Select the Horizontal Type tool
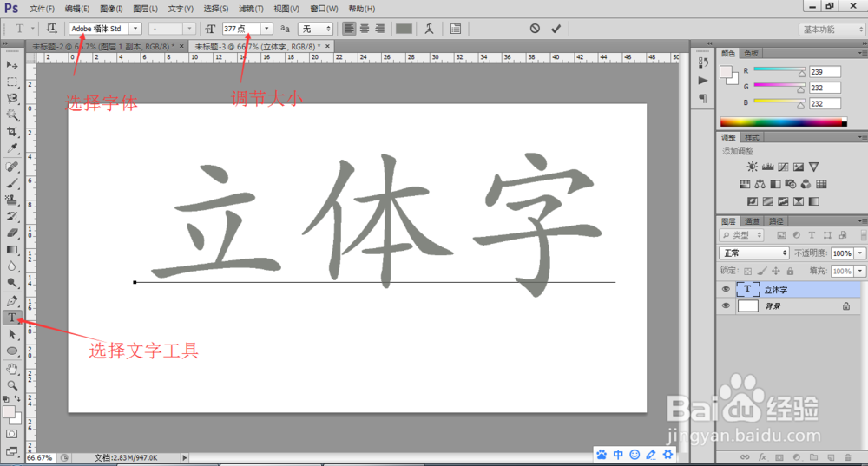Viewport: 868px width, 466px height. click(11, 318)
